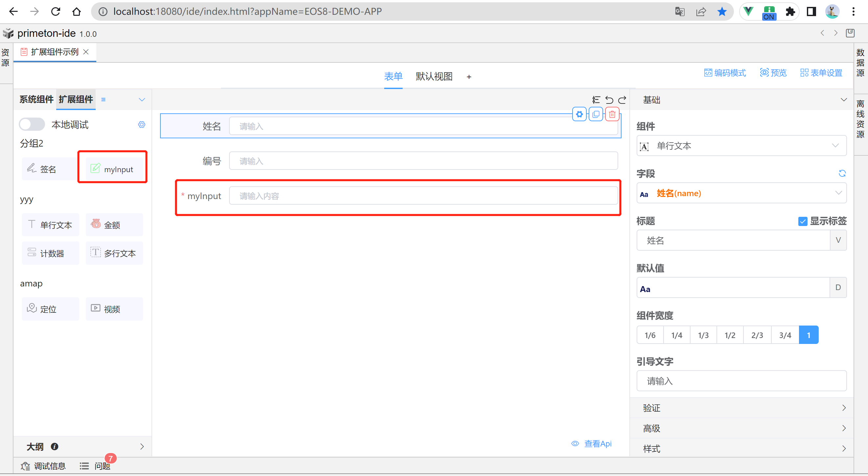
Task: Click the redo arrow icon
Action: point(622,100)
